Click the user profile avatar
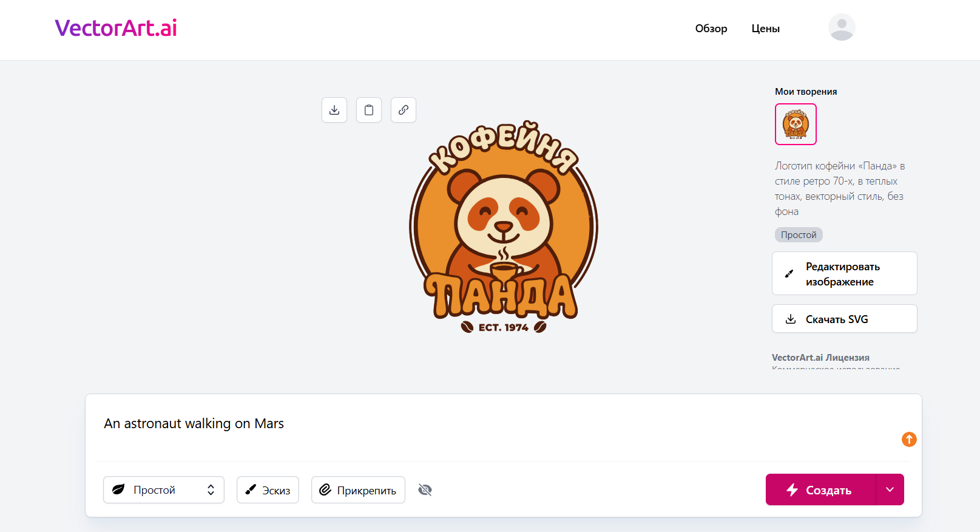The height and width of the screenshot is (532, 980). point(842,27)
